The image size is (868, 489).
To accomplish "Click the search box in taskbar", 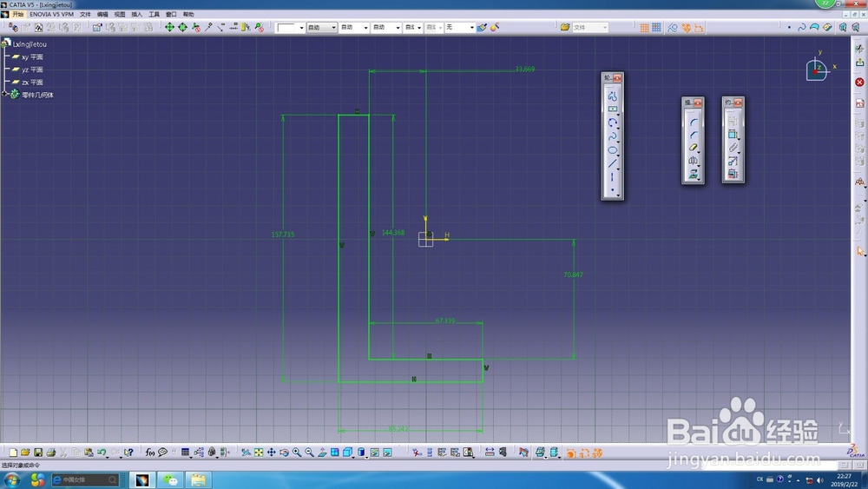I will (85, 479).
